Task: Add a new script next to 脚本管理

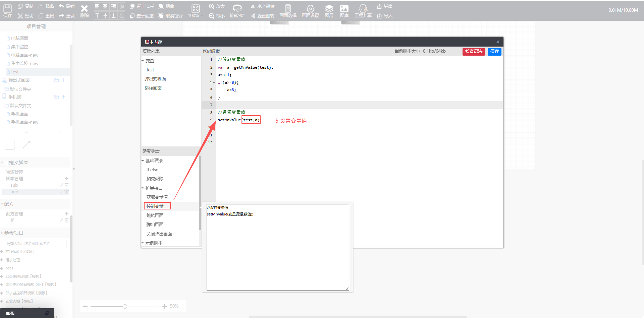Action: [x=66, y=179]
